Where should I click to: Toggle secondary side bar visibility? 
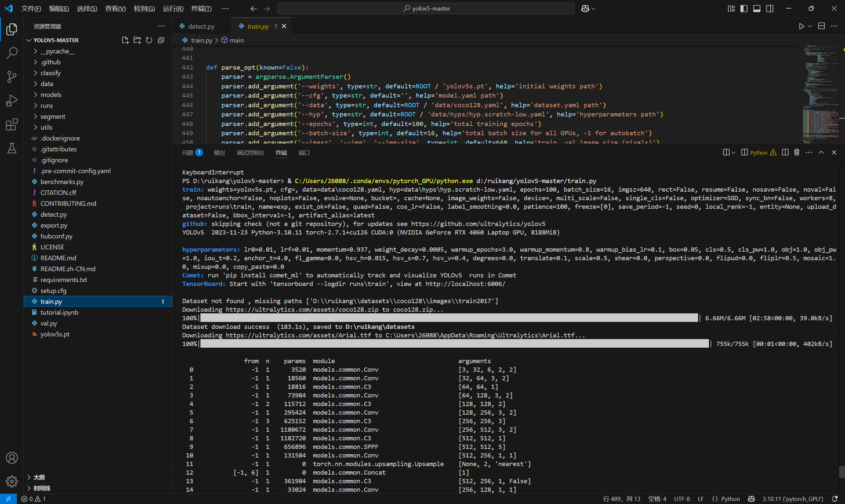click(x=769, y=9)
